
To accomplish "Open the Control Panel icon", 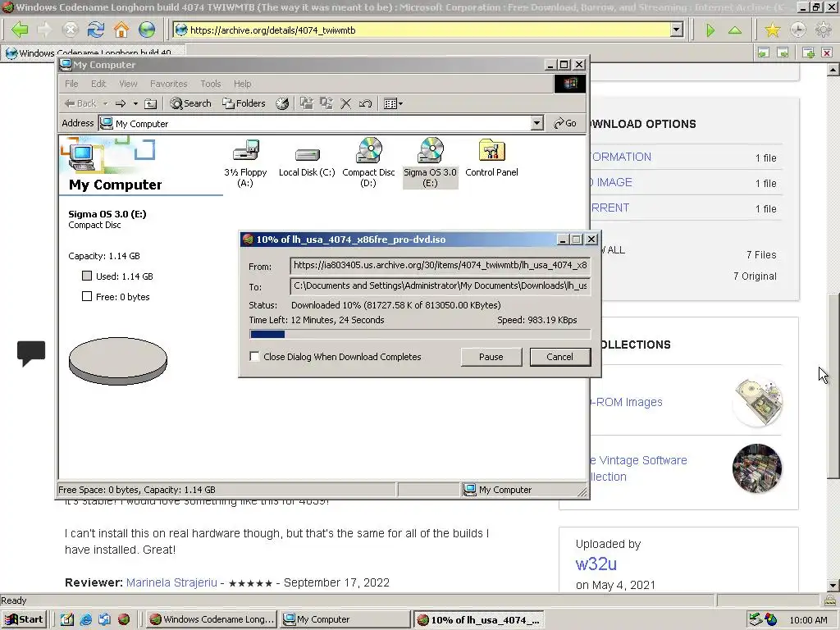I will coord(492,158).
